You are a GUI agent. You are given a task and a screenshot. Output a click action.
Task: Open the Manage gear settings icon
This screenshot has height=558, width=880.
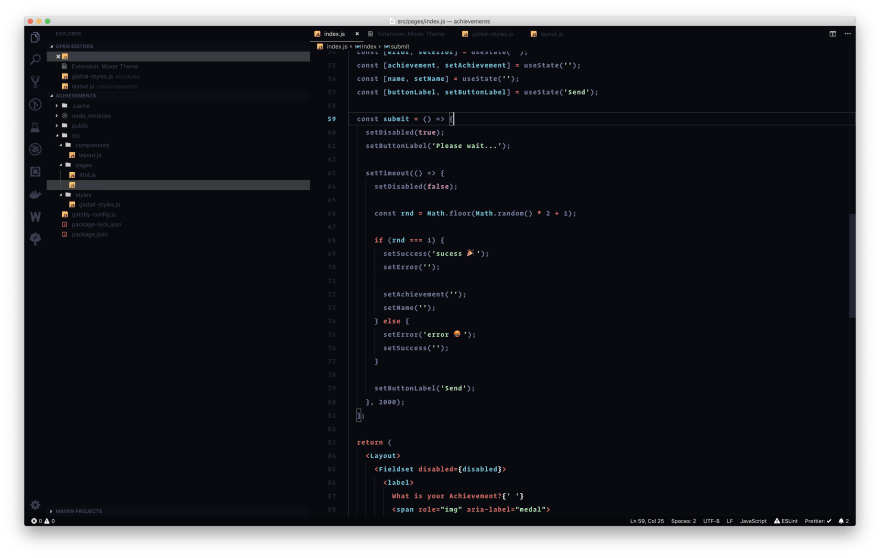pos(35,505)
